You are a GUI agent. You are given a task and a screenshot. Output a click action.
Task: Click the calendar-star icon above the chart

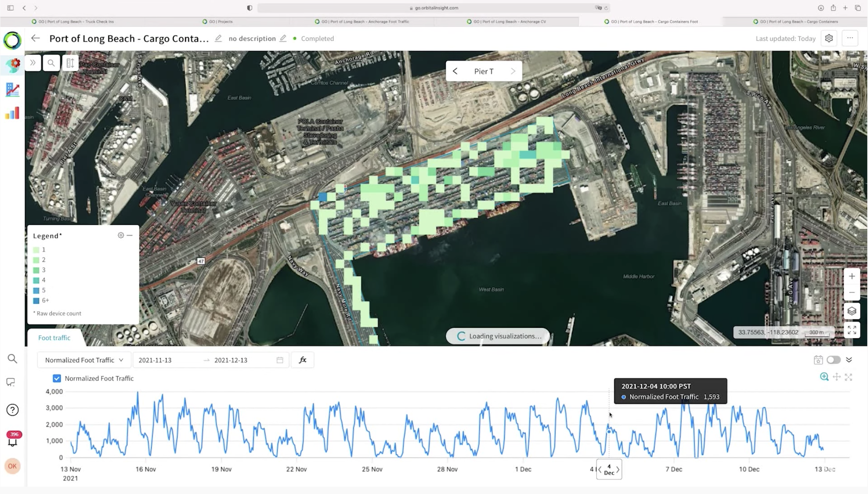click(818, 360)
